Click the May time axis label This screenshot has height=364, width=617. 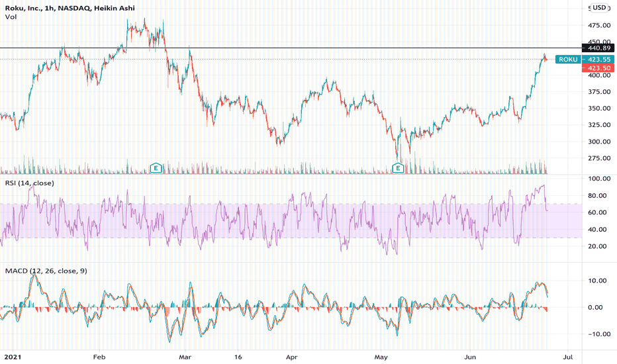pos(381,357)
